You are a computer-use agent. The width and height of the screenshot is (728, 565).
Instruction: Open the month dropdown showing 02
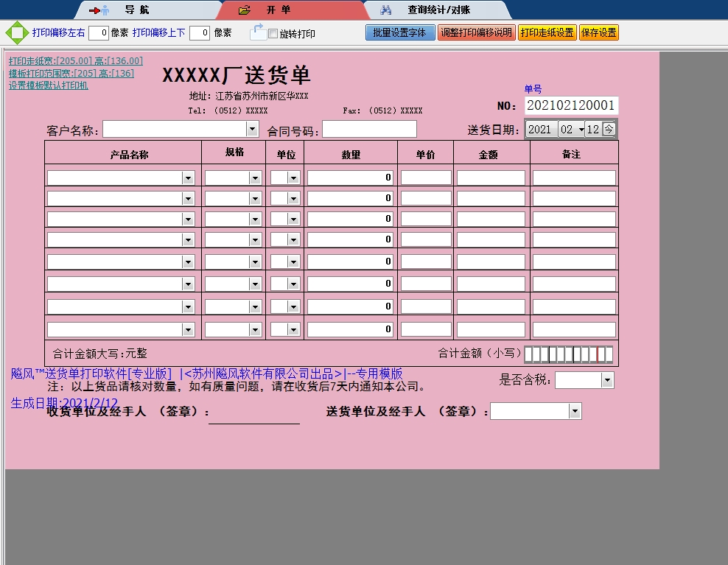tap(581, 128)
